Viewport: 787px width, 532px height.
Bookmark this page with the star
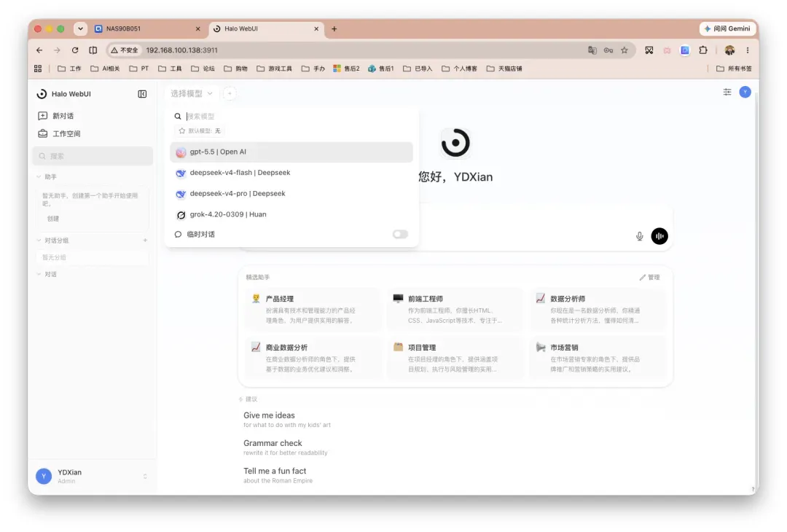coord(624,50)
